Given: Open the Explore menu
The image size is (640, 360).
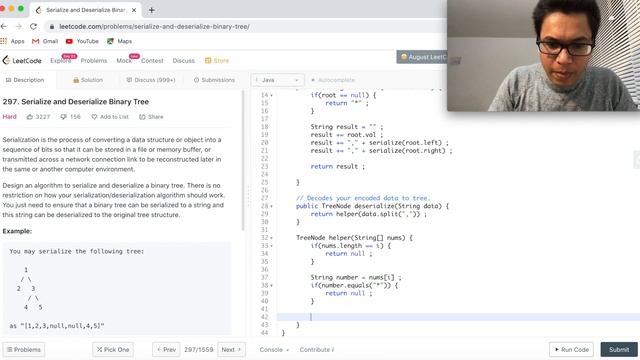Looking at the screenshot, I should pyautogui.click(x=60, y=60).
